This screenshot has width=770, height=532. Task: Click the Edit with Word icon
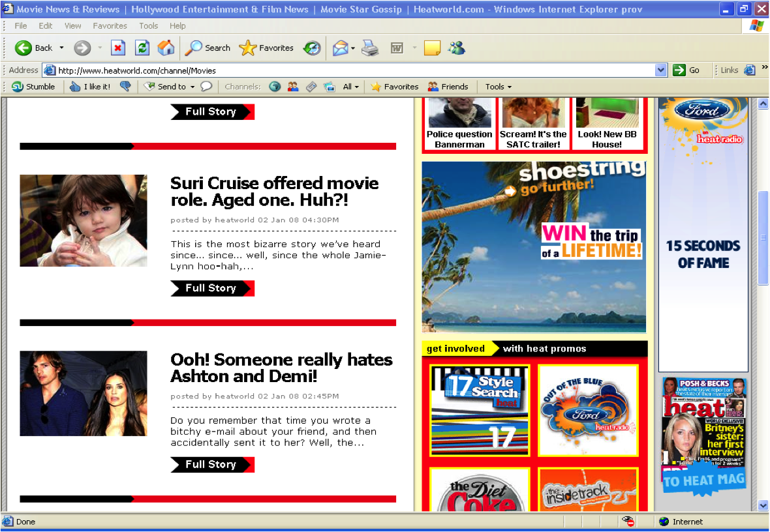[397, 48]
